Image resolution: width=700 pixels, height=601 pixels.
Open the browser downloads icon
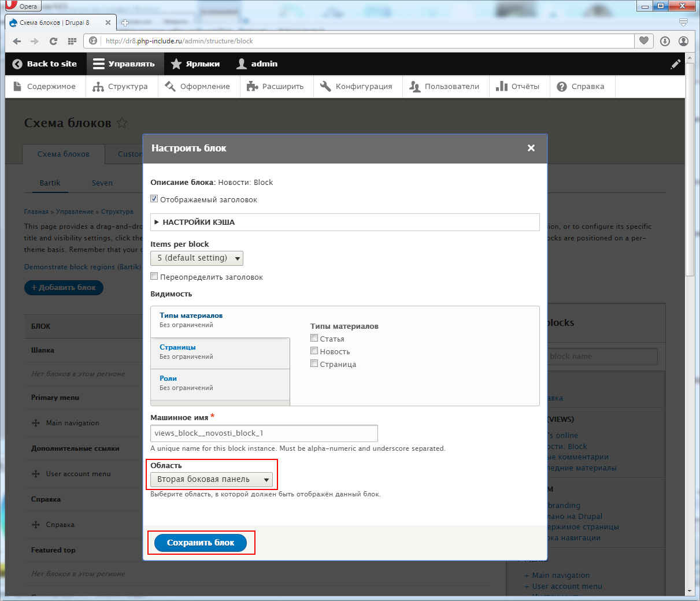[x=665, y=41]
